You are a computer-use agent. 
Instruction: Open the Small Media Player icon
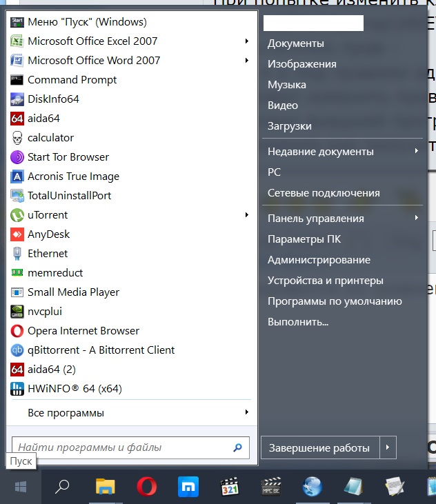[x=17, y=292]
